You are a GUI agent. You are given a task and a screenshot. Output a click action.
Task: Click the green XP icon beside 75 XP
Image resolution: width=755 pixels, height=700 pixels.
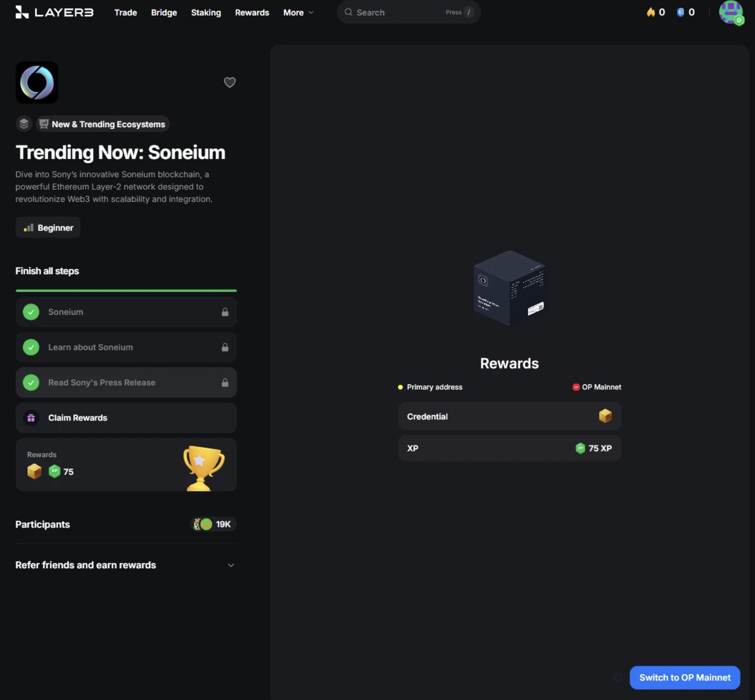click(x=580, y=448)
